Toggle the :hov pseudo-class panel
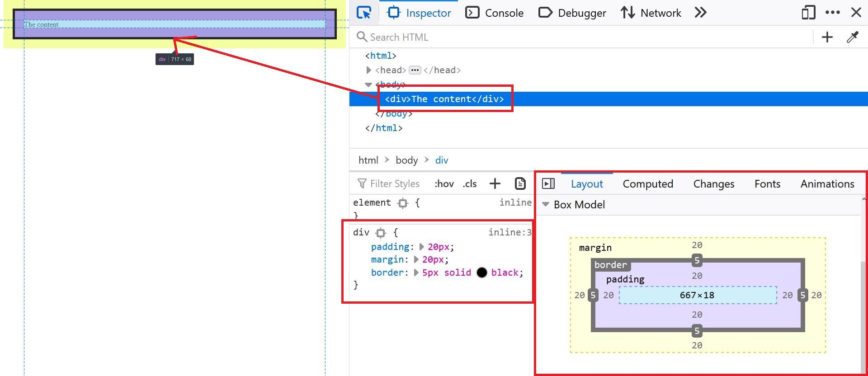Screen dimensions: 868x376 pyautogui.click(x=444, y=183)
